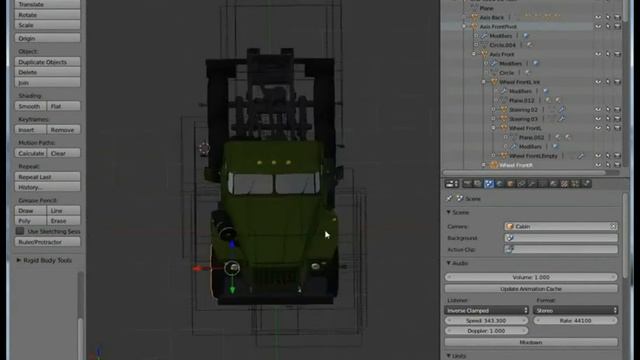The image size is (640, 360).
Task: Click the object icon before Axis Back
Action: [474, 18]
